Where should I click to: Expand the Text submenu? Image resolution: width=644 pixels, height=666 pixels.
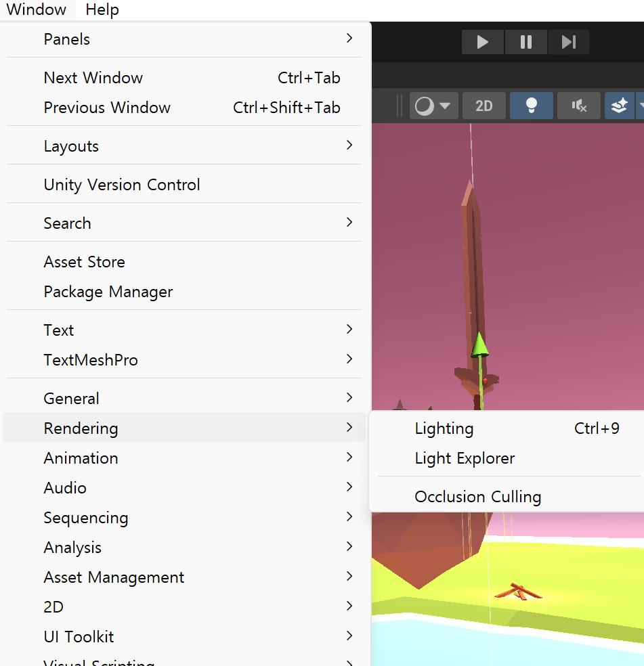tap(184, 330)
